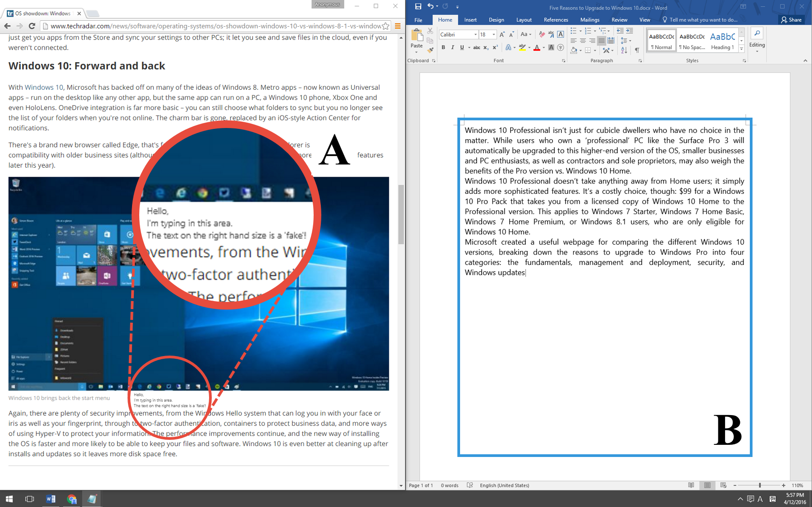Click the Share button in Word
This screenshot has height=507, width=812.
[792, 20]
